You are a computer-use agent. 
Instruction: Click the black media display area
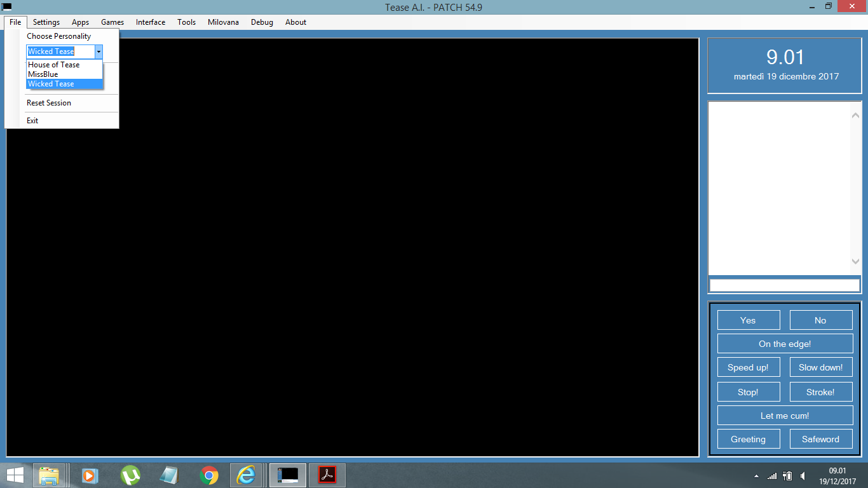coord(353,247)
